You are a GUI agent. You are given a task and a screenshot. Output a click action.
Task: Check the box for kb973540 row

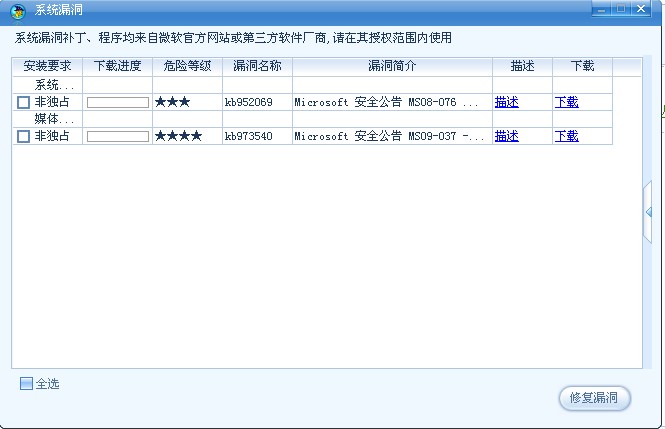[x=23, y=136]
